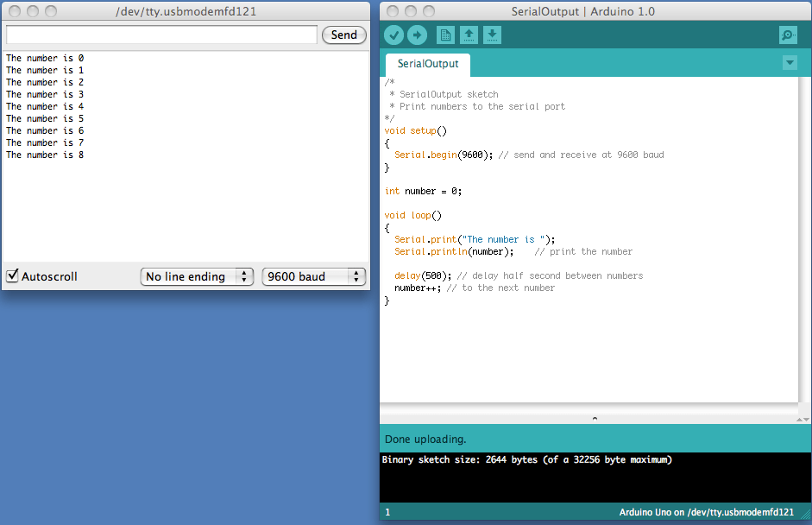Viewport: 812px width, 525px height.
Task: Click '* SerialOutput sketch' comment line
Action: (444, 94)
